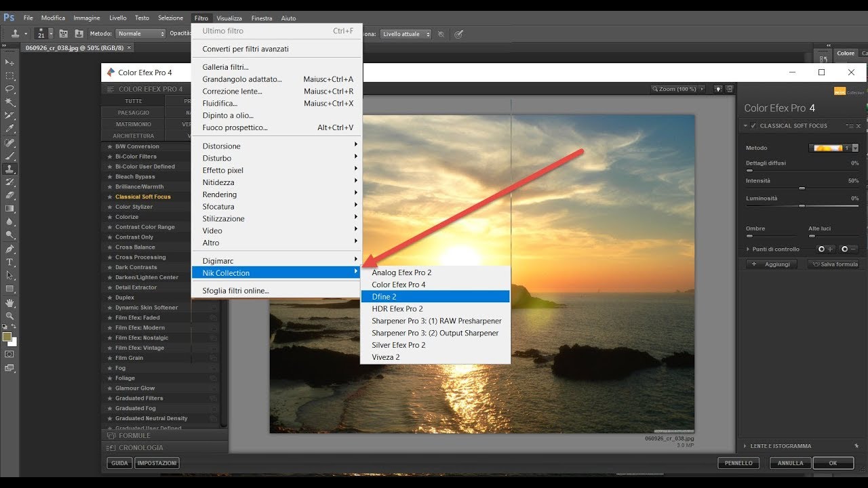Add positive control point
868x488 pixels.
point(825,249)
